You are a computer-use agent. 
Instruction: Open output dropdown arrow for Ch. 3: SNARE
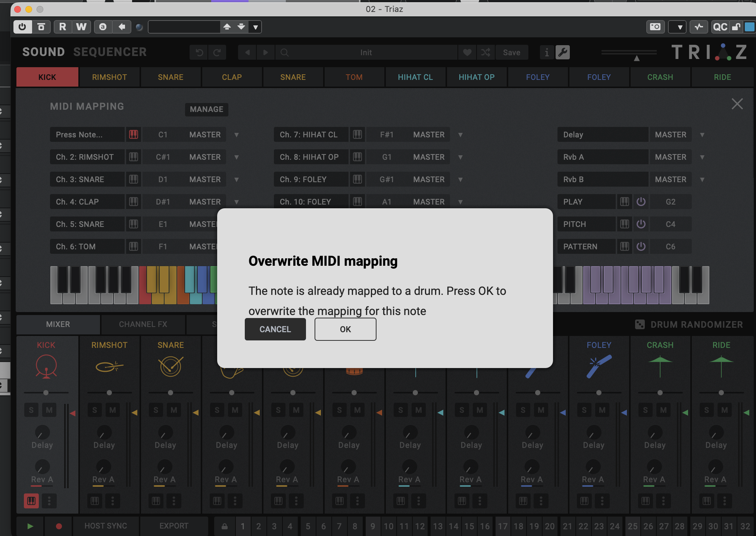(x=237, y=180)
